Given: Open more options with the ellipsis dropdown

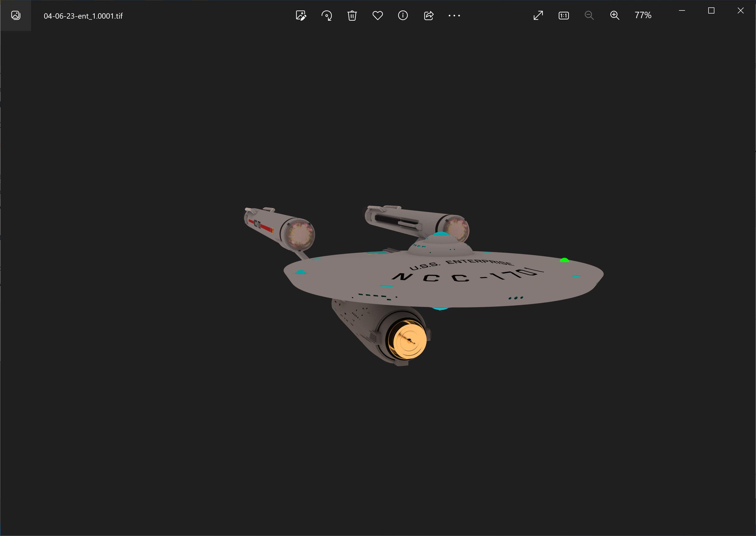Looking at the screenshot, I should 454,16.
